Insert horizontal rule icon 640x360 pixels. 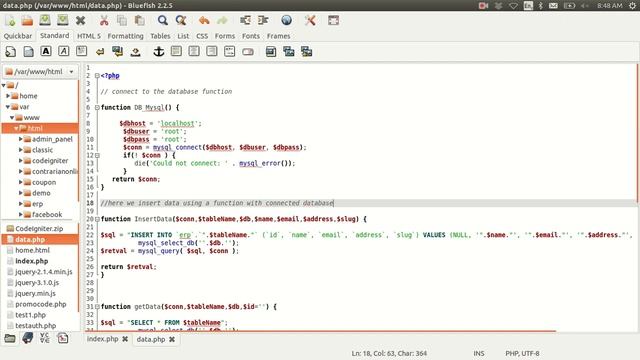coord(176,51)
